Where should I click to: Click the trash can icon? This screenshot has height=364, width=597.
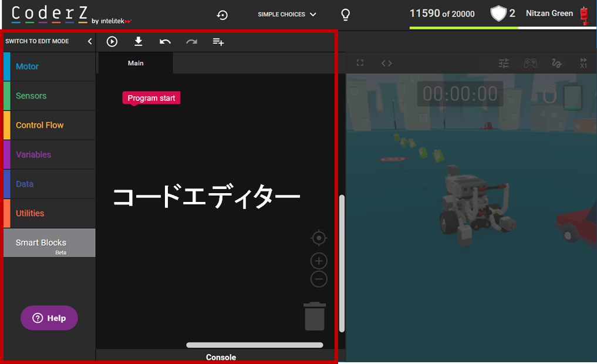(x=315, y=316)
